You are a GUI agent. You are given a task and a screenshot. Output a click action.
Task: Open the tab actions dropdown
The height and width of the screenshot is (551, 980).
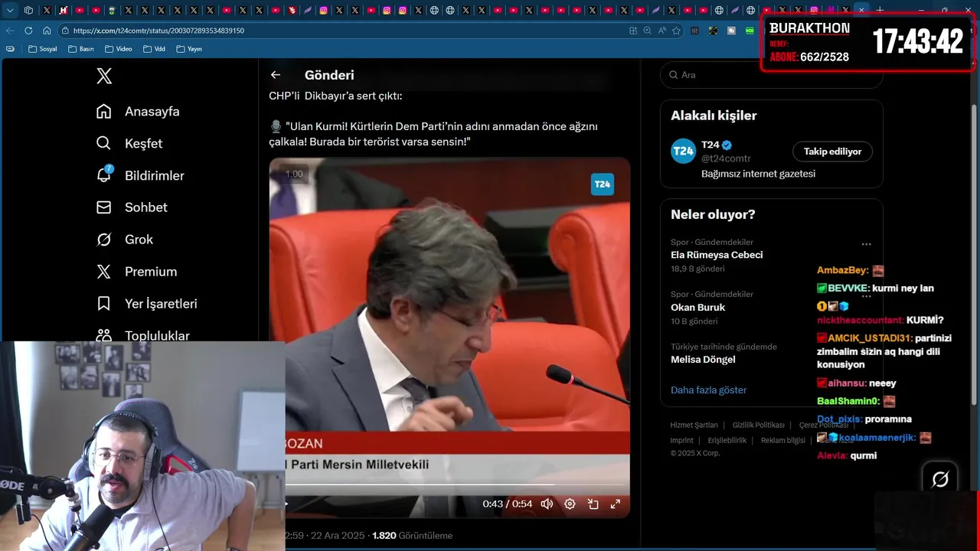pos(10,10)
